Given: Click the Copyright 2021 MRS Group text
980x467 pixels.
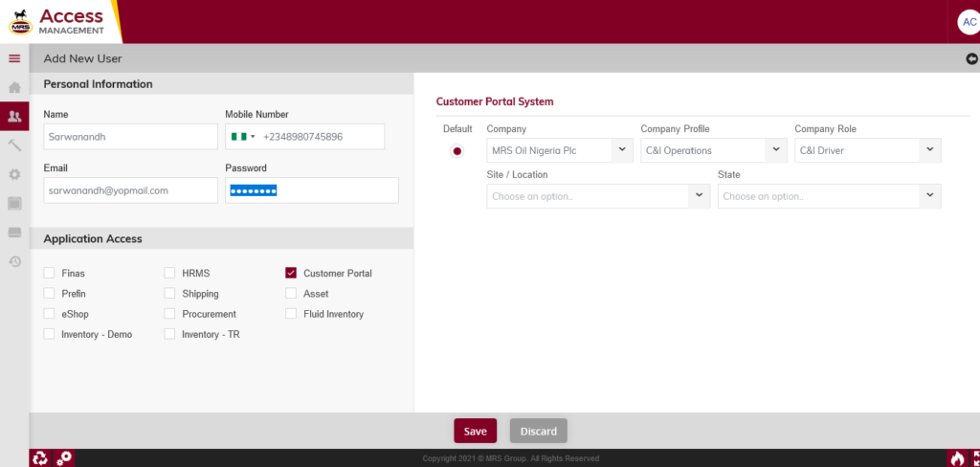Looking at the screenshot, I should [x=511, y=458].
